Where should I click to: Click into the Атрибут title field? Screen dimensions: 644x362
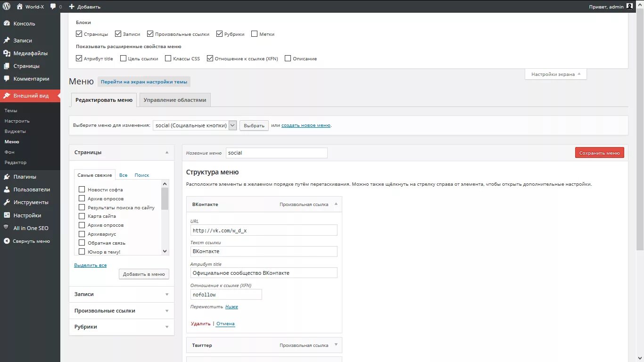coord(264,273)
